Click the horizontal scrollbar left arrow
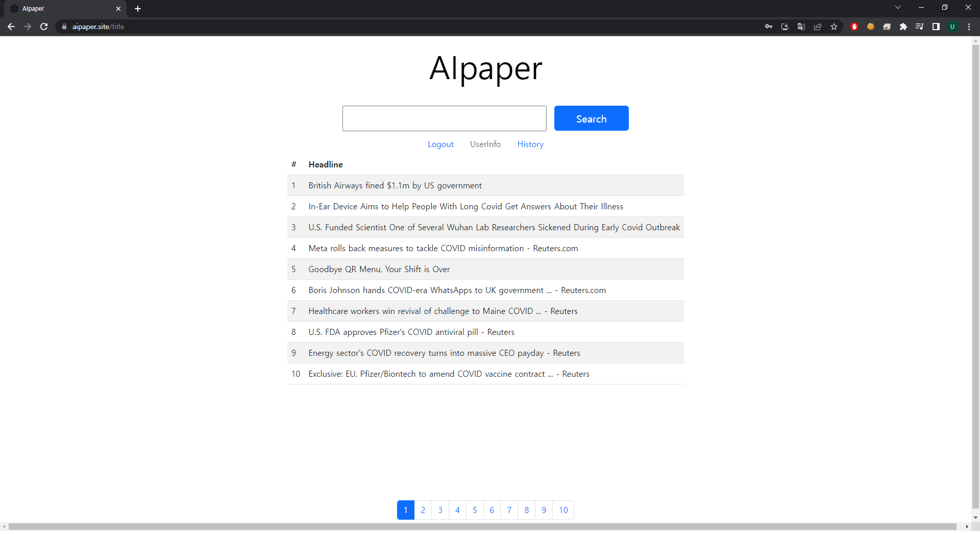 [x=4, y=526]
